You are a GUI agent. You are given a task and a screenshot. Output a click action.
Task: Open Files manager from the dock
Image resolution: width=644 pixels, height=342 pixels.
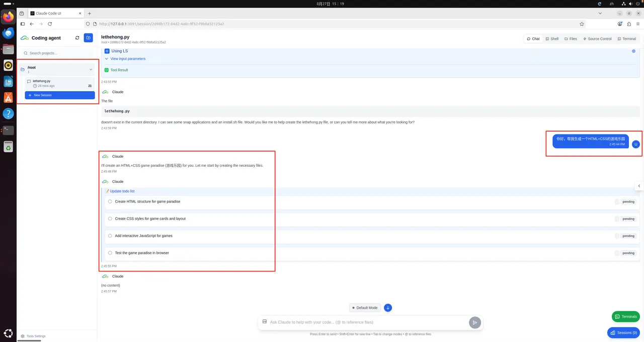pos(8,49)
